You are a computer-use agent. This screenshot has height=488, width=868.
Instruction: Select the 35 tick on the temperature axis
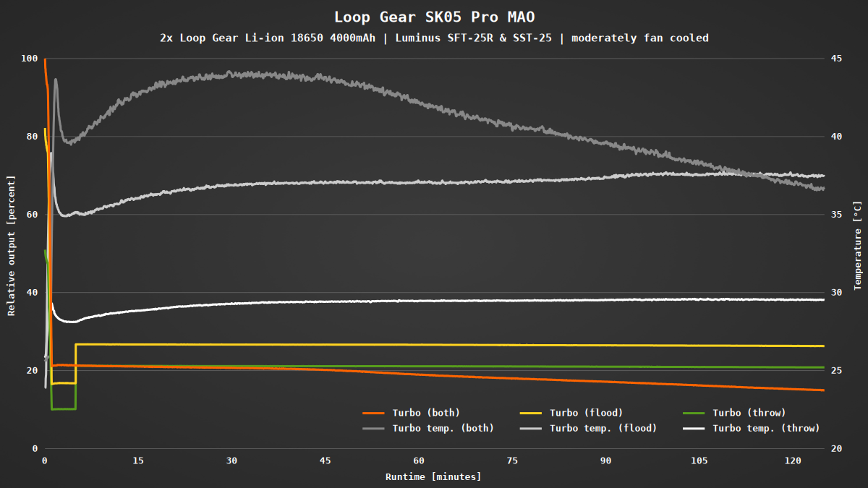click(x=837, y=215)
